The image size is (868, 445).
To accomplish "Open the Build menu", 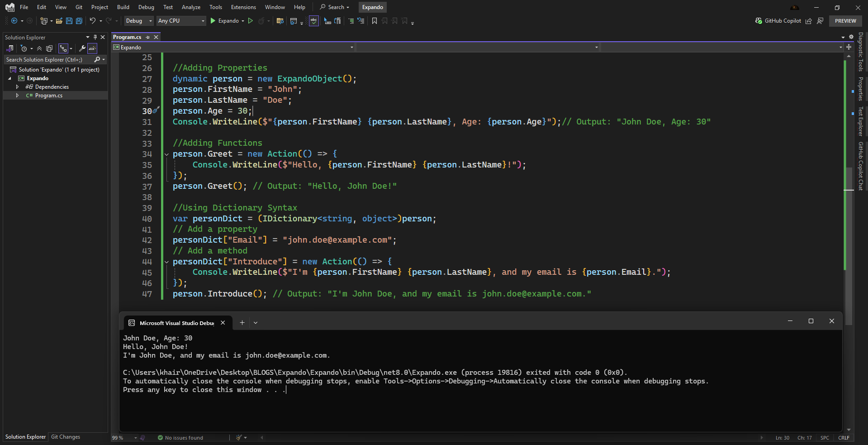I will click(x=123, y=7).
